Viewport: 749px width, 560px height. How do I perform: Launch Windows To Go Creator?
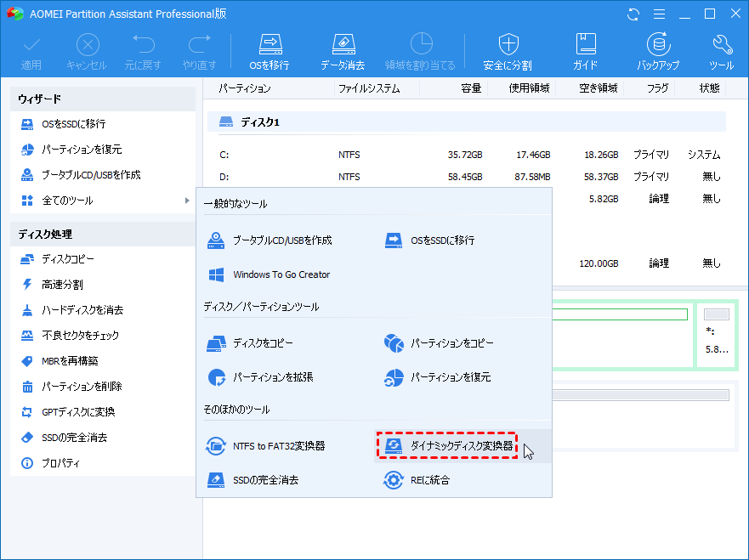tap(269, 274)
